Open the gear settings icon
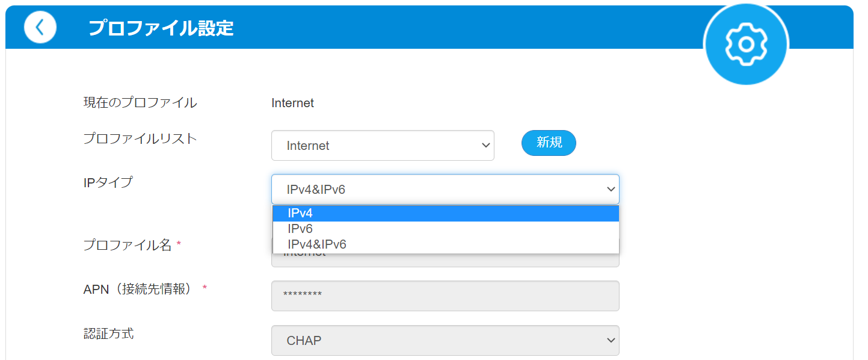 click(x=746, y=44)
